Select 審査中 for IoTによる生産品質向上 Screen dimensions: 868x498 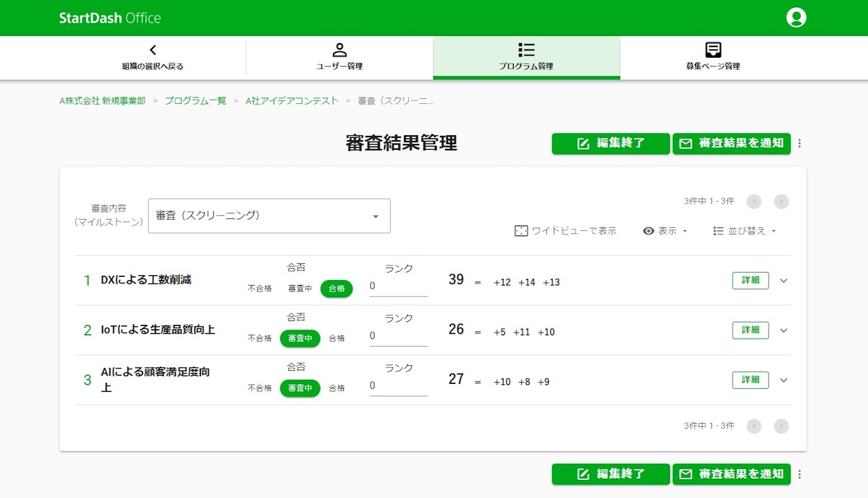click(x=300, y=338)
